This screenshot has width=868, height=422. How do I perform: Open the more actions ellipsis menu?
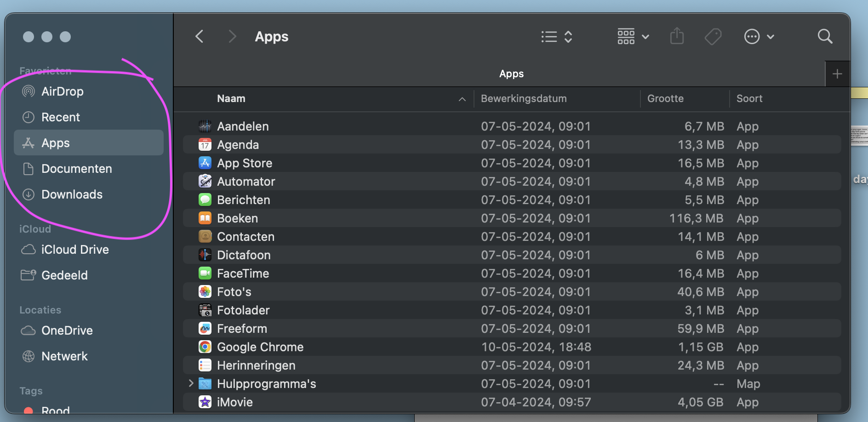[x=759, y=37]
